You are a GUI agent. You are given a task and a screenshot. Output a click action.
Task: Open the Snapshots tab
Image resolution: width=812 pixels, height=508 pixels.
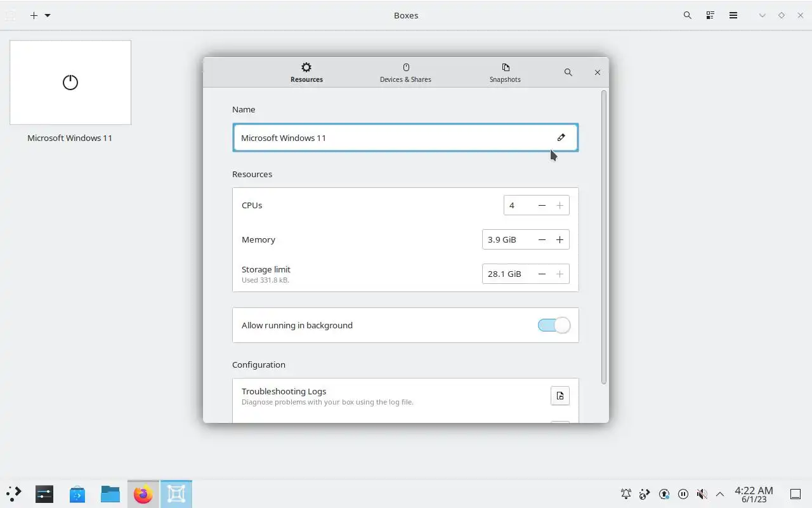505,72
